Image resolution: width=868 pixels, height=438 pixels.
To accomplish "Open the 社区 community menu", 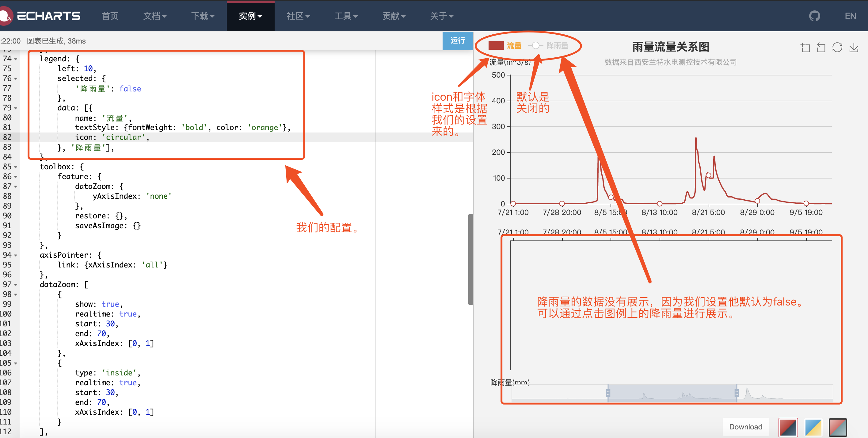I will [298, 16].
